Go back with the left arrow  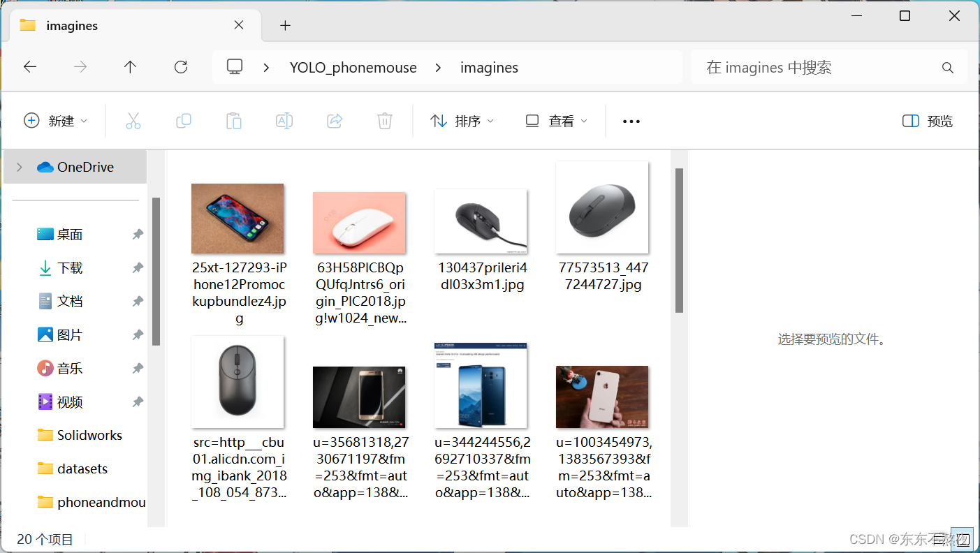point(30,67)
